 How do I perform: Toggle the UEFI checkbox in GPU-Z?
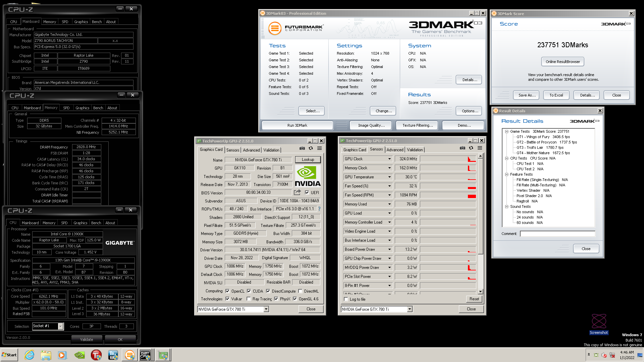(x=307, y=192)
